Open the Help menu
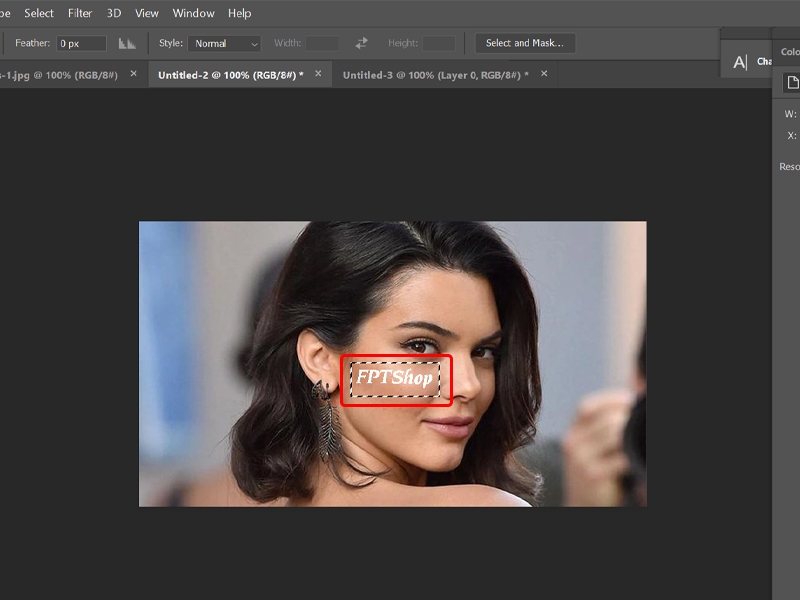The image size is (800, 600). [239, 13]
